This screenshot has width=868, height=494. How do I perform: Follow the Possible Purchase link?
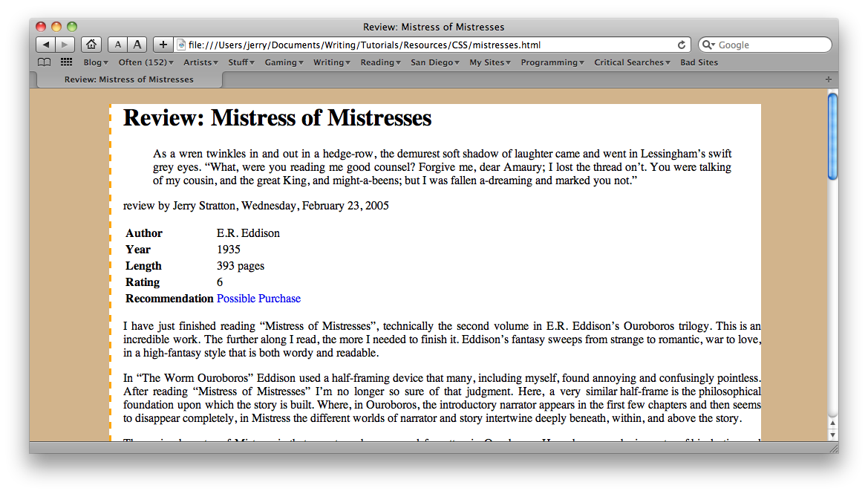tap(258, 299)
